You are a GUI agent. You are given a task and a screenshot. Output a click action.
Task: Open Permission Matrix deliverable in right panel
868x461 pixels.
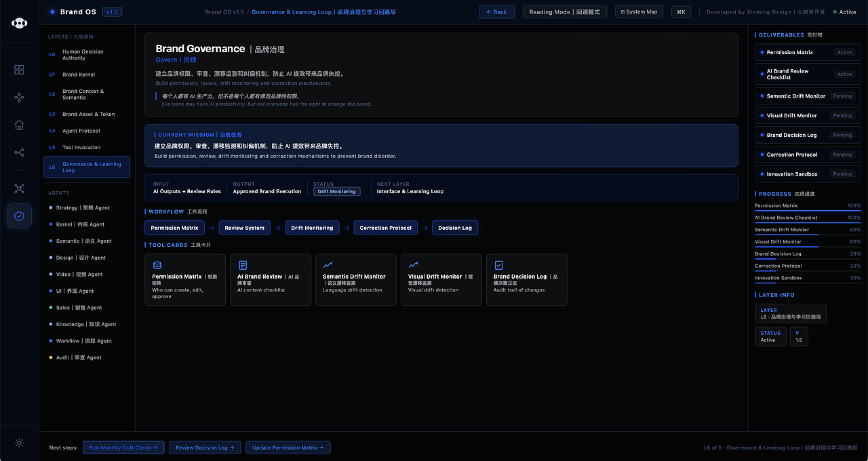tap(808, 52)
